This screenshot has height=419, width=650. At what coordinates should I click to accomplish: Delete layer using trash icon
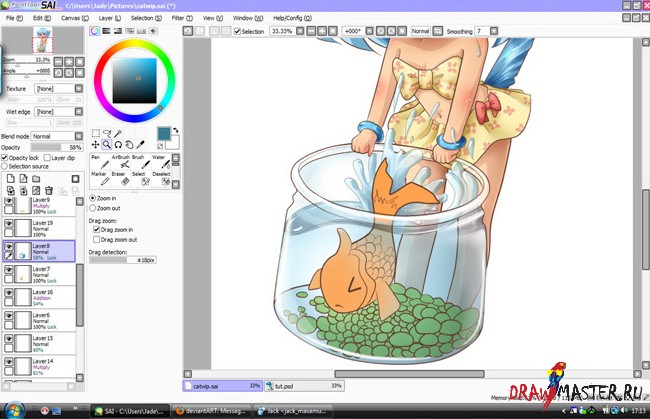[48, 190]
